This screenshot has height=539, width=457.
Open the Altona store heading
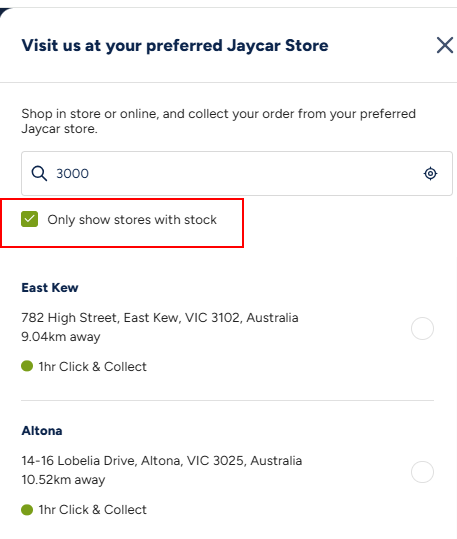[42, 430]
